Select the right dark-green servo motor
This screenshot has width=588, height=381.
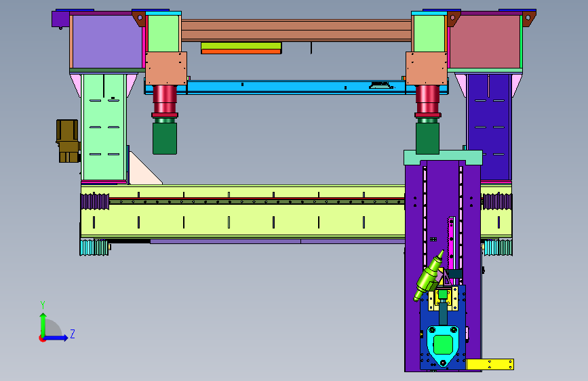pyautogui.click(x=427, y=138)
